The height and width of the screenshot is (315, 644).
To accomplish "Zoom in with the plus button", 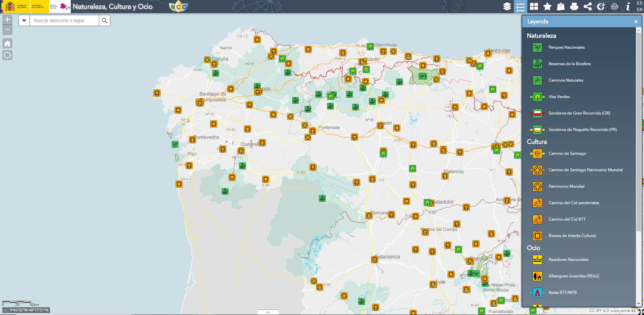I will (7, 19).
